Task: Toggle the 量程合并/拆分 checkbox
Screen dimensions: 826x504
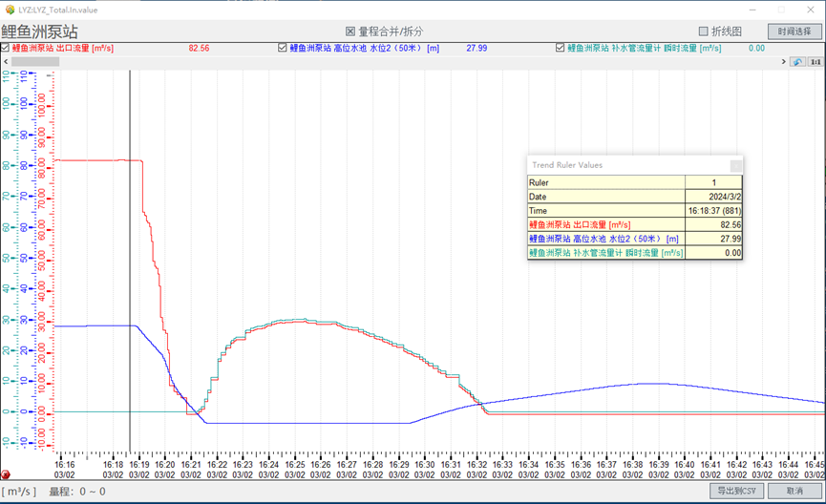Action: click(x=350, y=31)
